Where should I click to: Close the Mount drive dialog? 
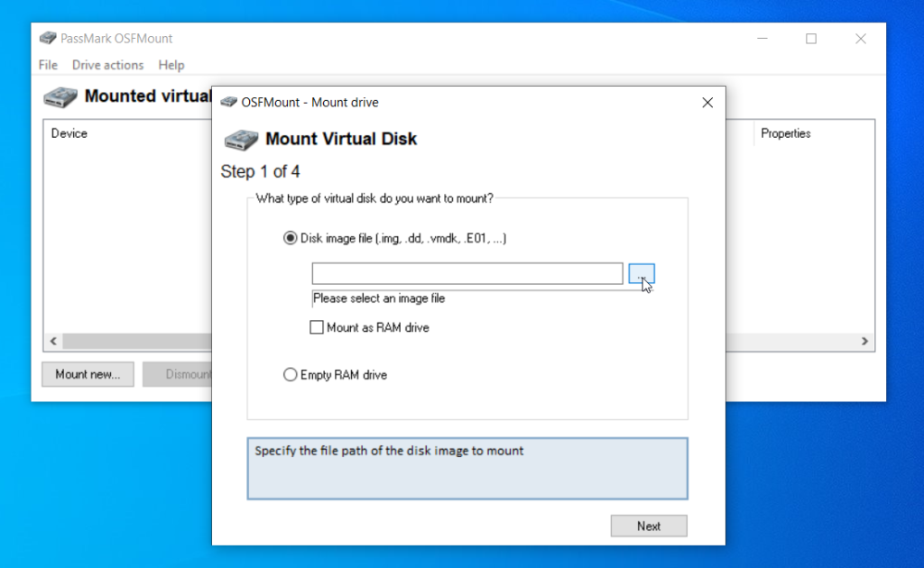[x=707, y=103]
